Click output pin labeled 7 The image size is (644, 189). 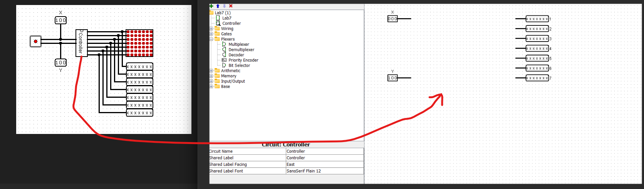pos(537,78)
